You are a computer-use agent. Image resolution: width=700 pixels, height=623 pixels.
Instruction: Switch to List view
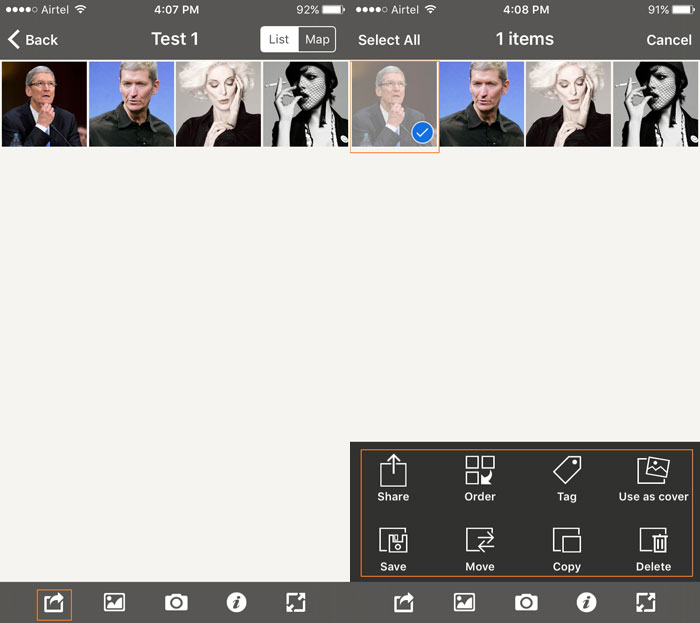(x=279, y=40)
